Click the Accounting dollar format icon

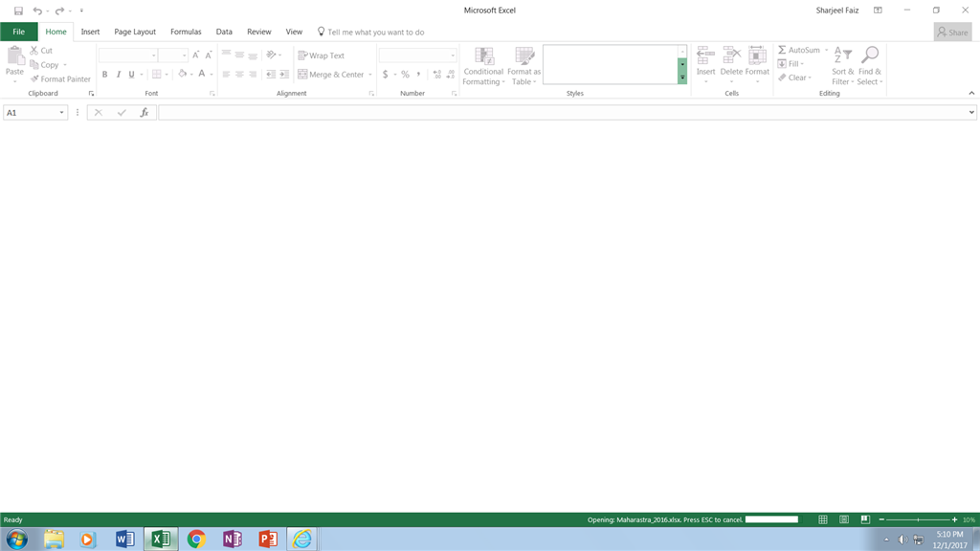coord(385,75)
